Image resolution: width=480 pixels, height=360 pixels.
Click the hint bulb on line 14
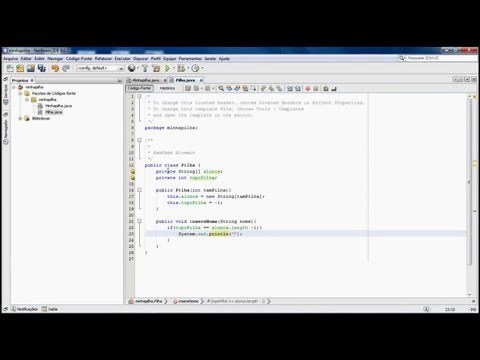(x=132, y=178)
